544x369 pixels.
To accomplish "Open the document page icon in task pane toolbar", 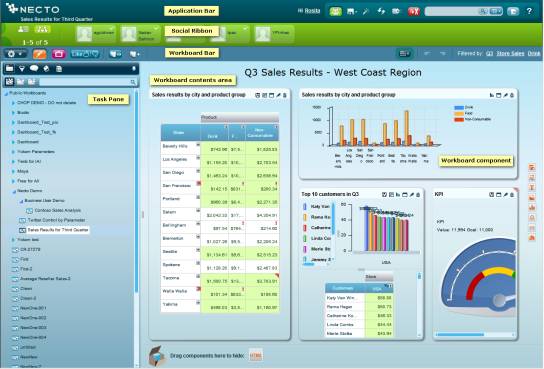I will point(59,69).
